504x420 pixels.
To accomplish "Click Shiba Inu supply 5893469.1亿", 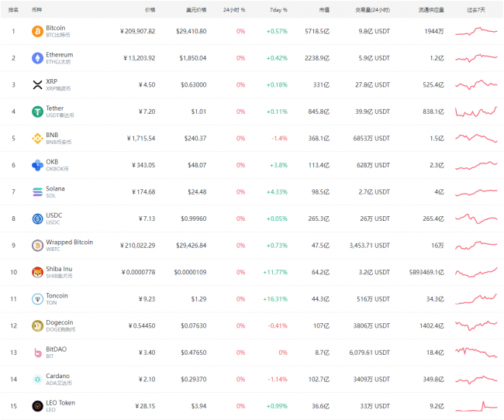I will (426, 272).
